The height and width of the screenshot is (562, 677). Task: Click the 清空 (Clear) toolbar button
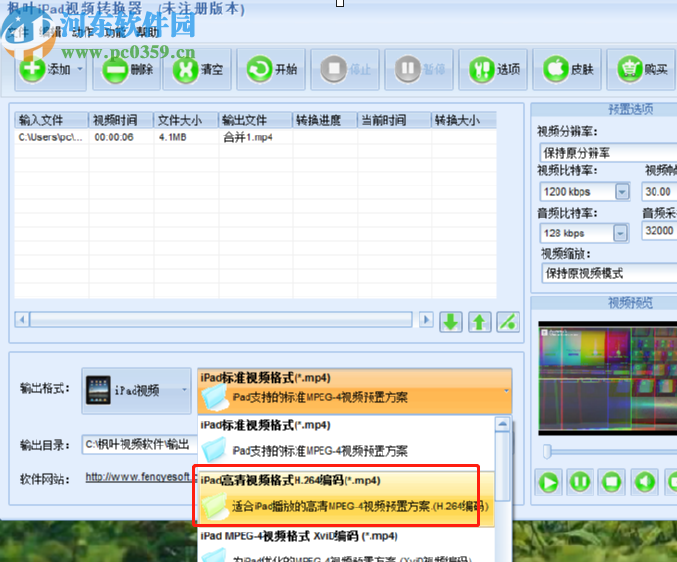[x=197, y=69]
